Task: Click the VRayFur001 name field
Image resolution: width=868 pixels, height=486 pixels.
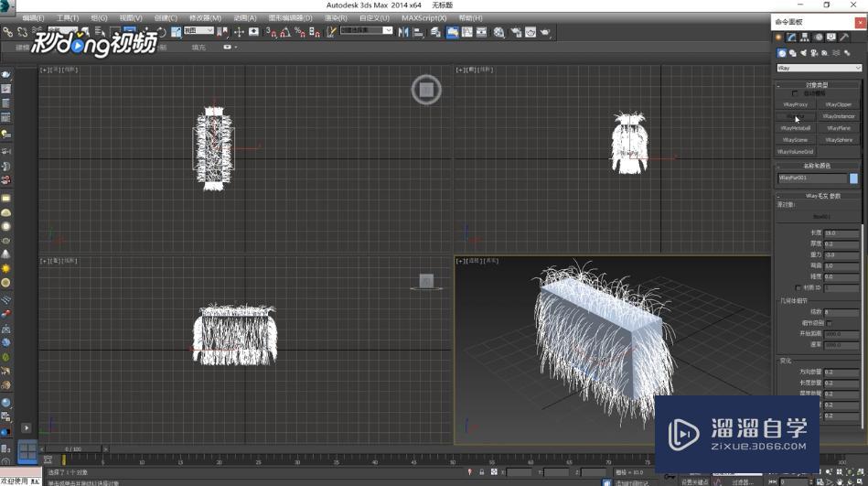Action: pos(812,178)
